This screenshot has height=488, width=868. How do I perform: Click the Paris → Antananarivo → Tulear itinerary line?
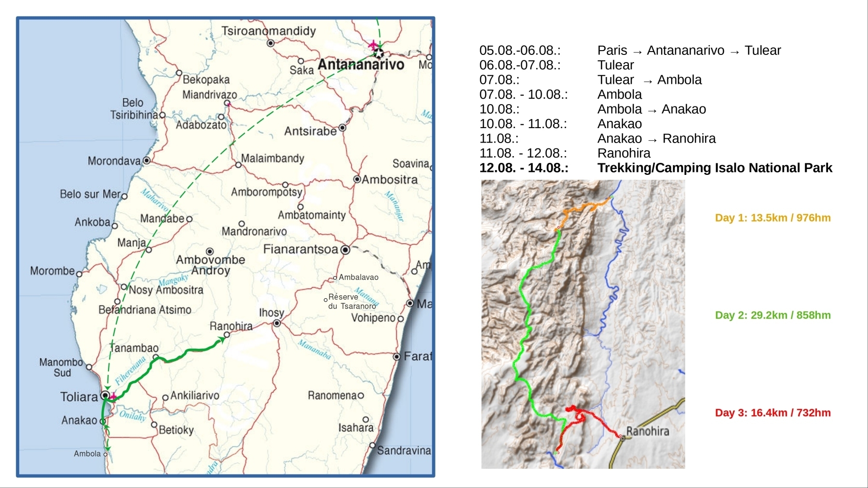pos(689,51)
